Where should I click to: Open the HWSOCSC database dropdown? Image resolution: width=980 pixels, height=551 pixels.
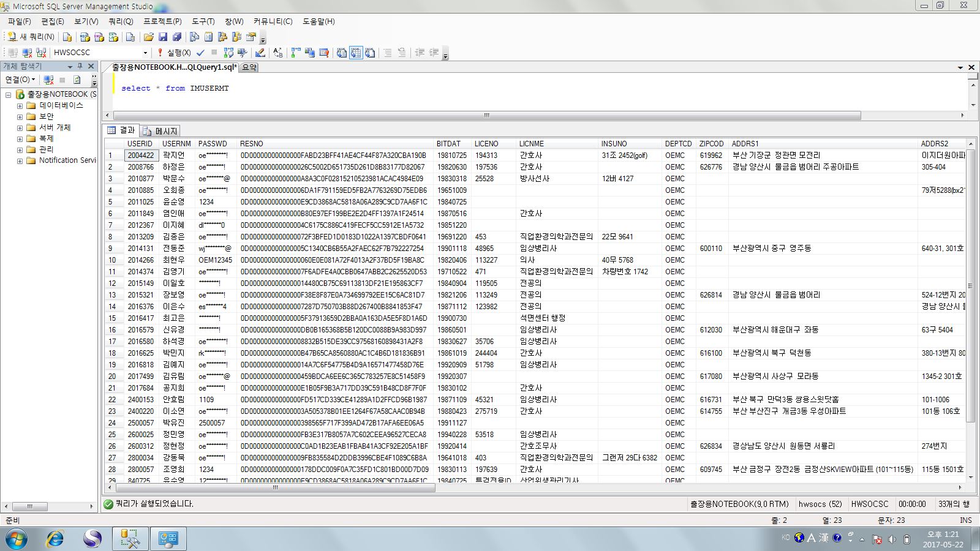101,53
